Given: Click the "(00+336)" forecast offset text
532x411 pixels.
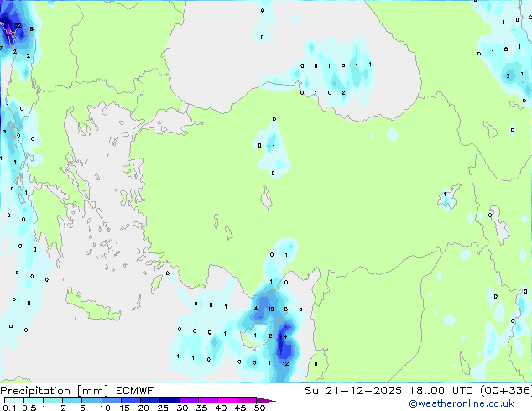Looking at the screenshot, I should tap(506, 391).
